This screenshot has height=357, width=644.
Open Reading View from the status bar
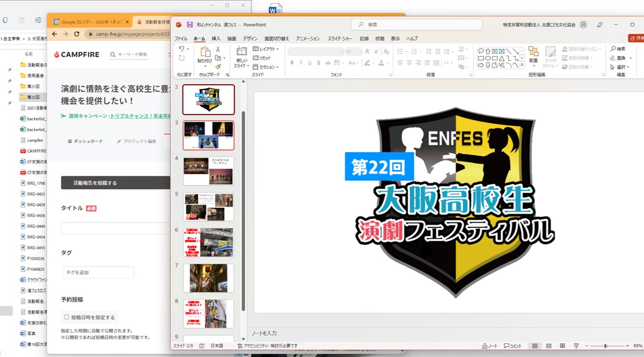562,346
